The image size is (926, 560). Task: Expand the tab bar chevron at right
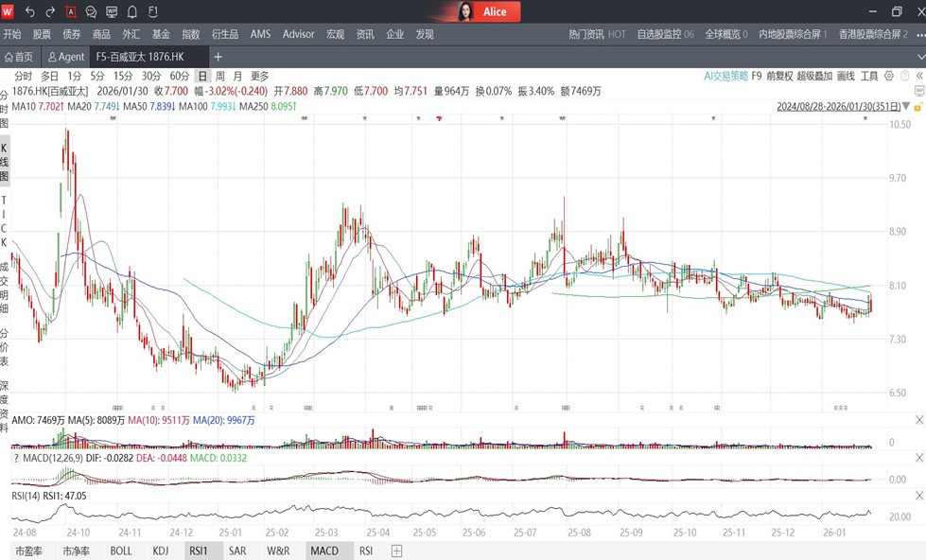(x=918, y=57)
